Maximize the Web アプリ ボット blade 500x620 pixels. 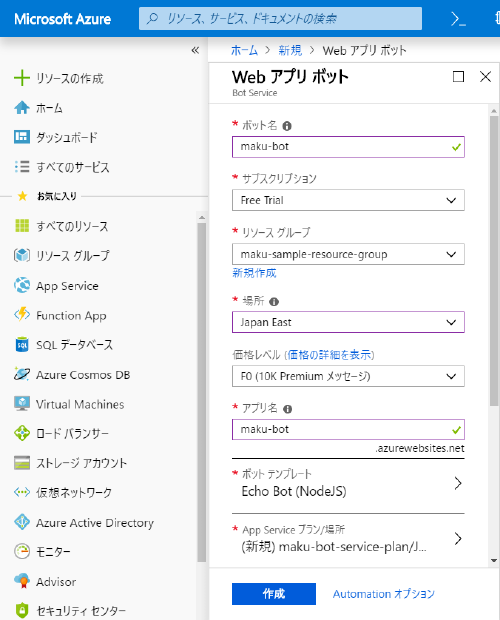[458, 76]
